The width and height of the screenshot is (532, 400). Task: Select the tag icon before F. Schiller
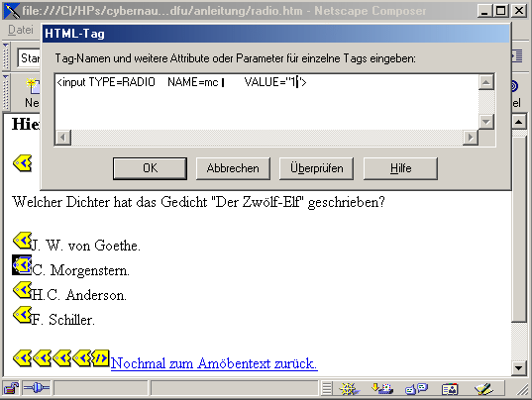(x=22, y=315)
